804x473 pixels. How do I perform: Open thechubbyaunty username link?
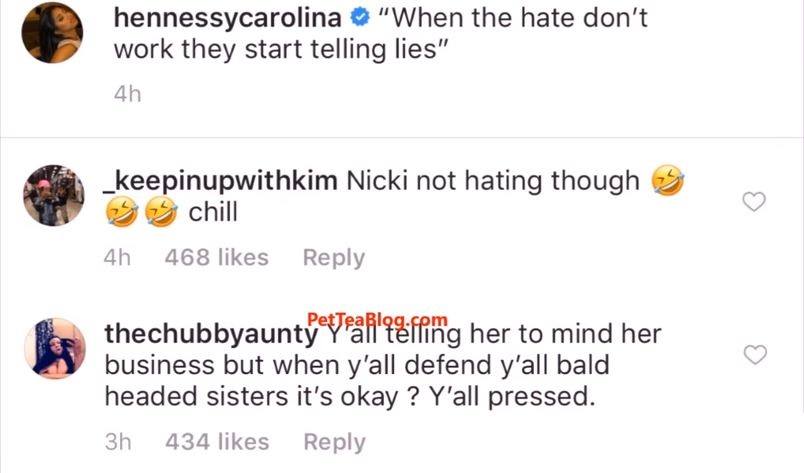211,334
